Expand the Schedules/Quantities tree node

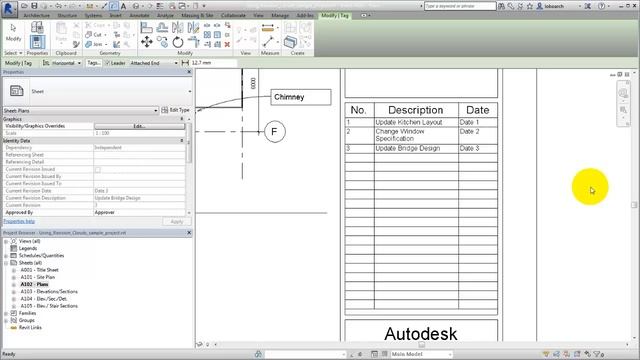(6, 256)
